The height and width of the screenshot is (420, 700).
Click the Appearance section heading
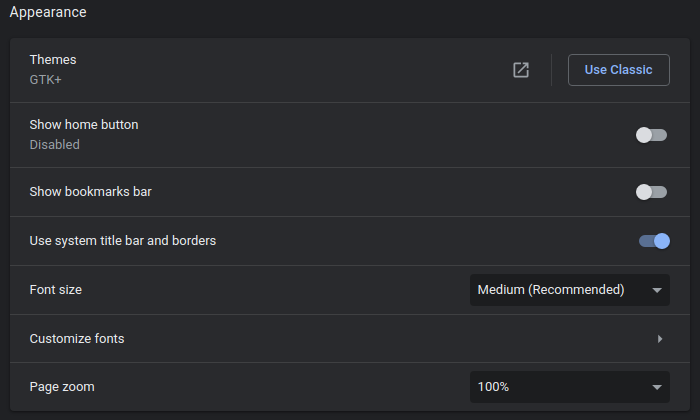coord(48,12)
